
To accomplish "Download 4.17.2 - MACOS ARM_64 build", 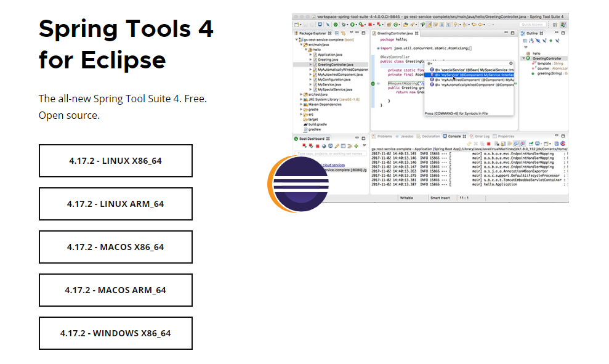I will coord(116,290).
